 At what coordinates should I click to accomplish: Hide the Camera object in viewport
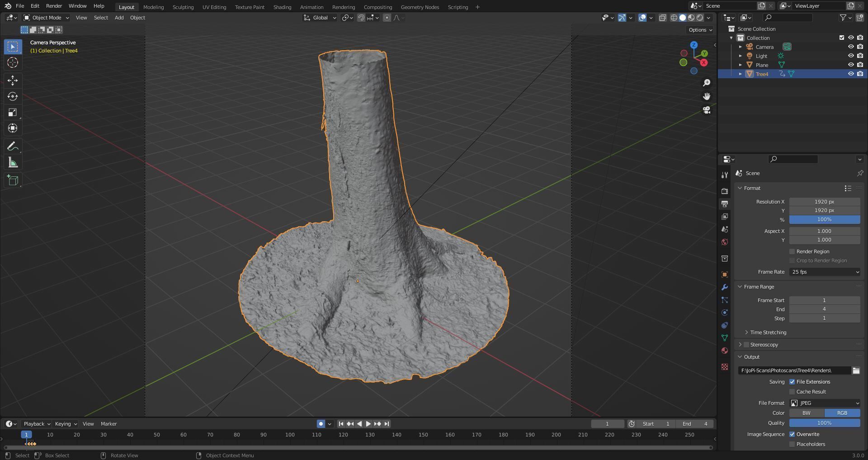pos(850,47)
